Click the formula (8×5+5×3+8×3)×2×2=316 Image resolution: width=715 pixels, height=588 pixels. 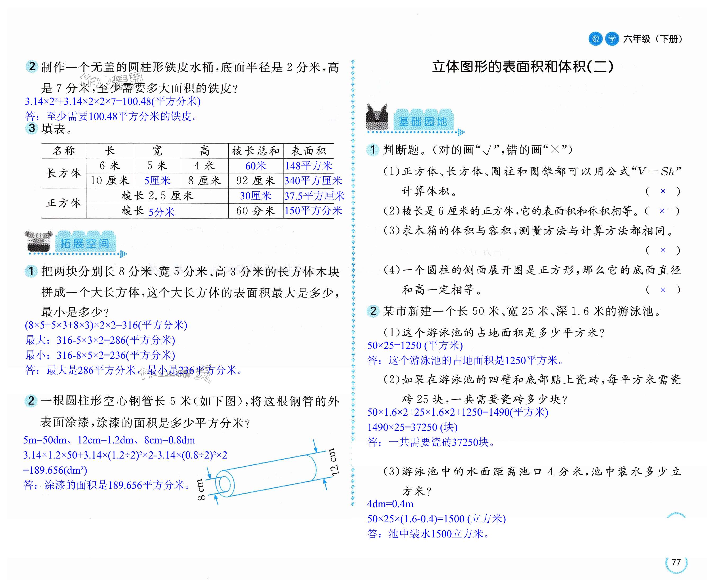point(106,325)
